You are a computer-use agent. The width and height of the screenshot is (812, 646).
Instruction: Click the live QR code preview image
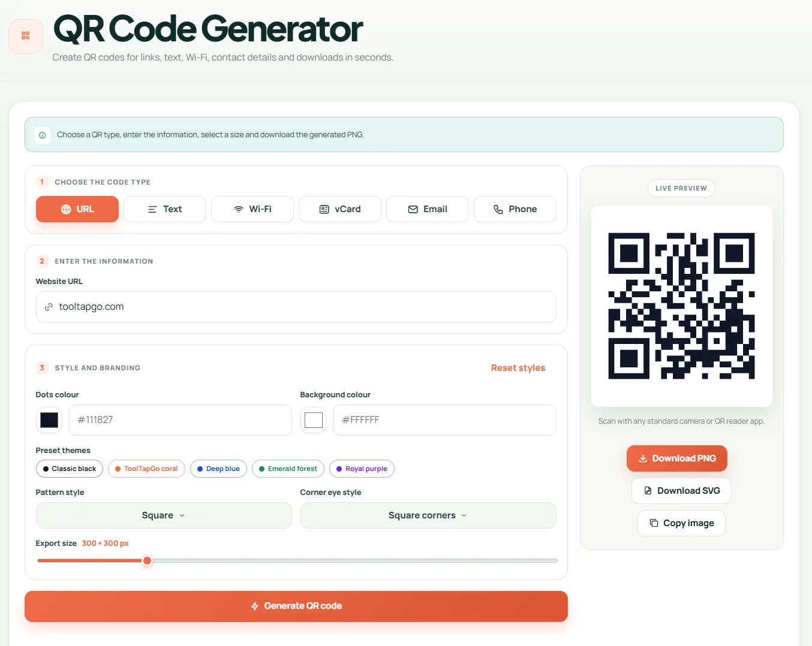(681, 306)
